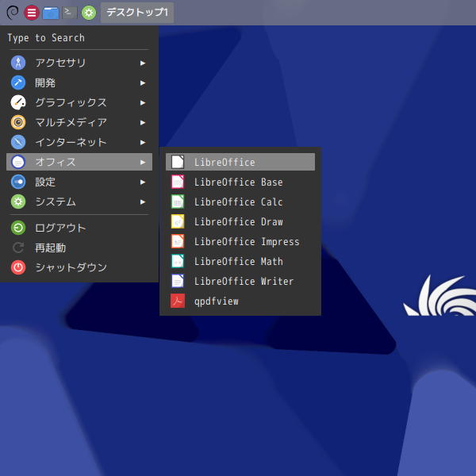This screenshot has height=476, width=476.
Task: Expand システム submenu arrow
Action: coord(142,202)
